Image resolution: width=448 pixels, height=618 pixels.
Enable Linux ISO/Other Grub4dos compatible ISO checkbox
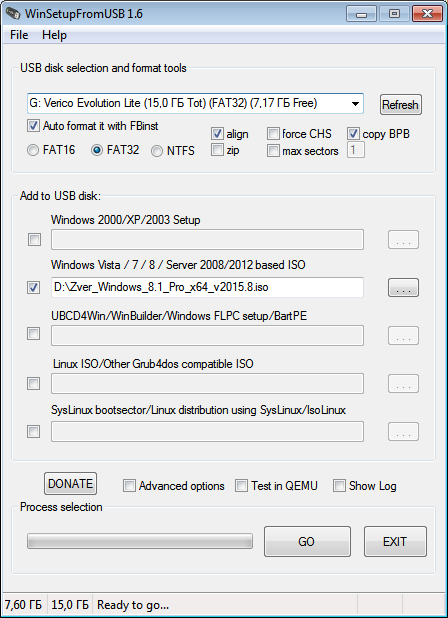(x=33, y=383)
